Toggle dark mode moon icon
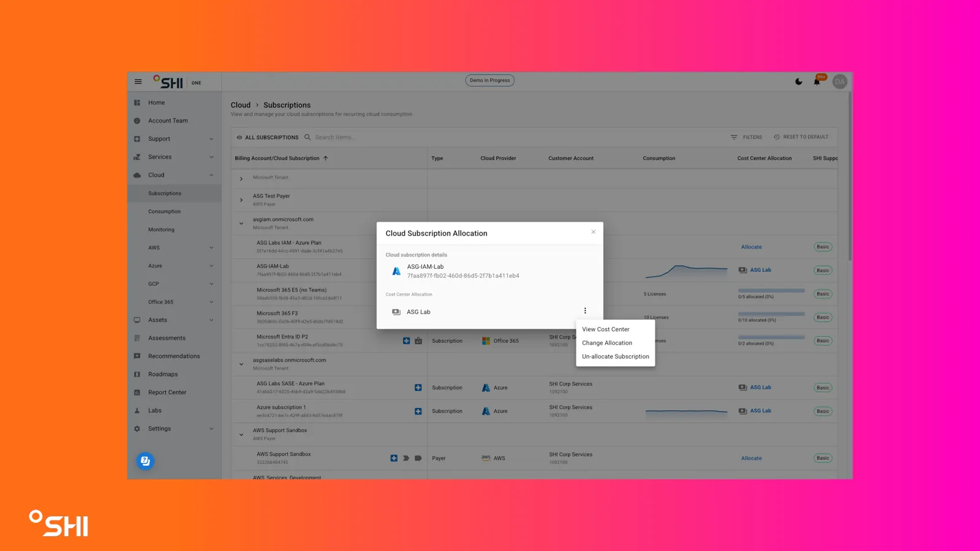The image size is (980, 551). (799, 81)
